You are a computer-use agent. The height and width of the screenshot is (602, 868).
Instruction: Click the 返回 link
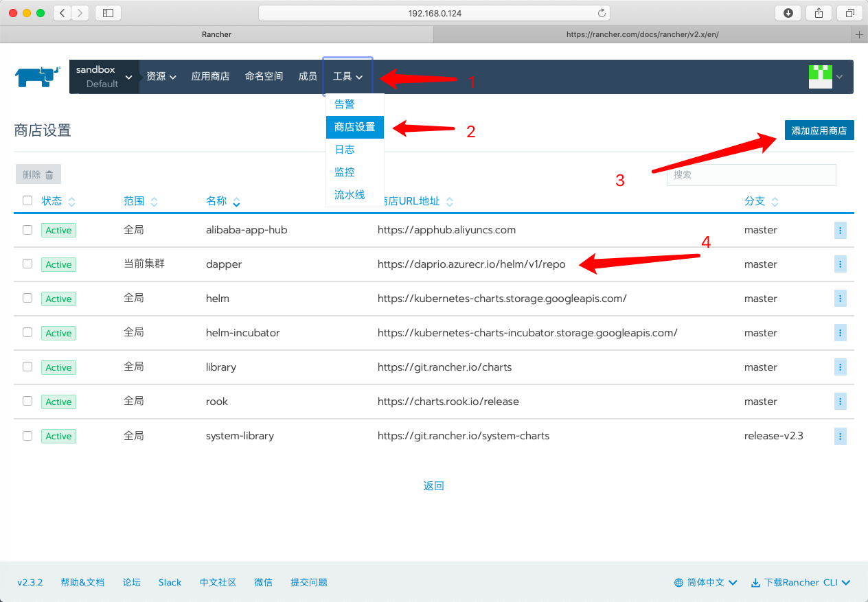[434, 486]
